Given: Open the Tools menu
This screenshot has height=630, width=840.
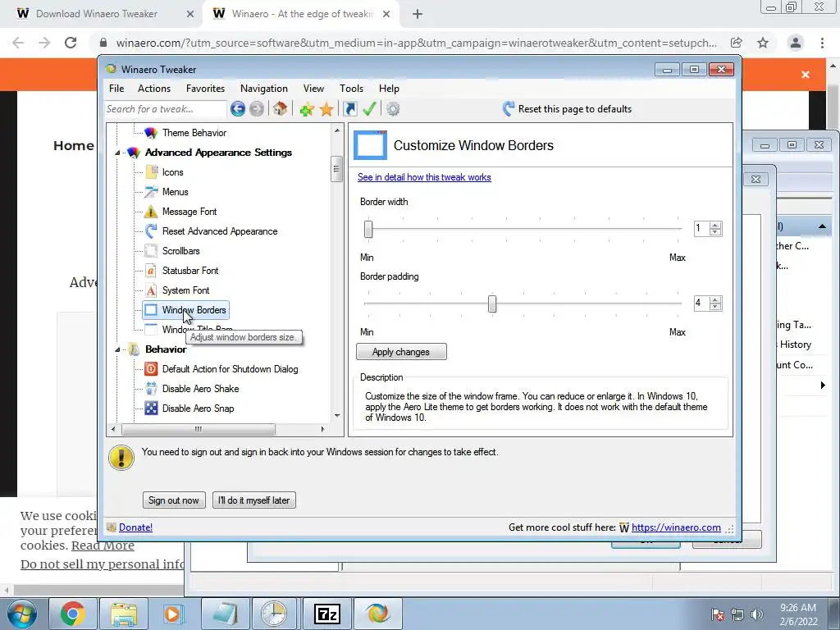Looking at the screenshot, I should click(351, 89).
